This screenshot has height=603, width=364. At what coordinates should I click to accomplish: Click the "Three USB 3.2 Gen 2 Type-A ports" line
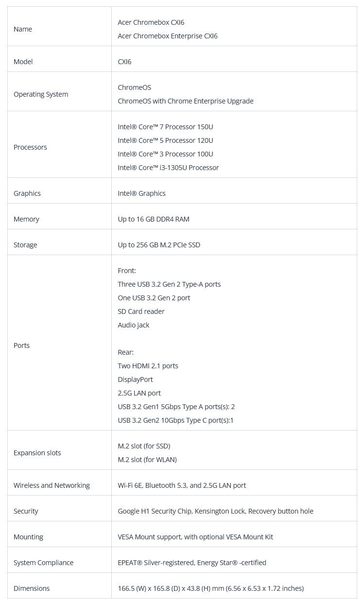coord(169,284)
